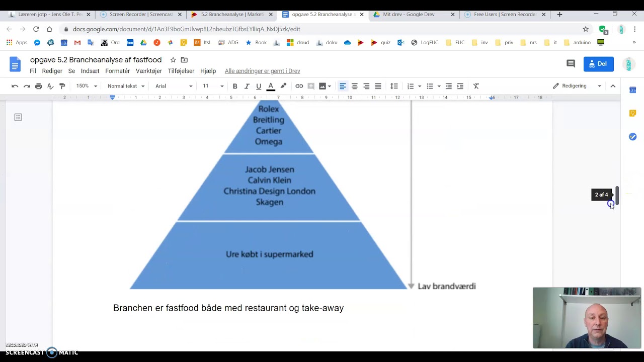
Task: Switch to the Mit drev Google Drev tab
Action: pyautogui.click(x=414, y=14)
